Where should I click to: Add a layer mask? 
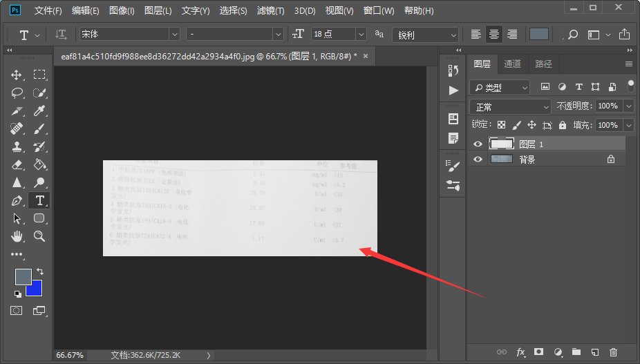tap(539, 352)
